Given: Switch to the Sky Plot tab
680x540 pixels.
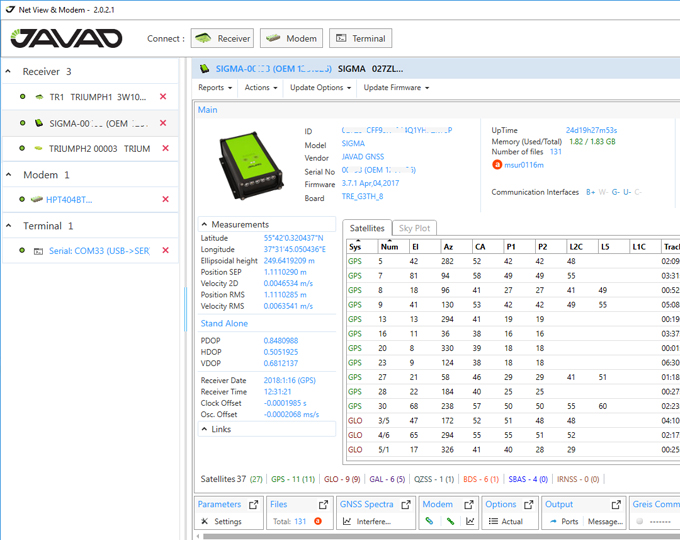Looking at the screenshot, I should coord(414,228).
